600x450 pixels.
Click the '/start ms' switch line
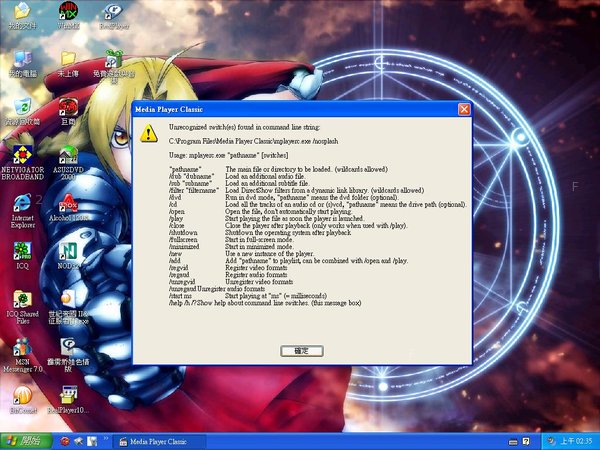pyautogui.click(x=248, y=296)
